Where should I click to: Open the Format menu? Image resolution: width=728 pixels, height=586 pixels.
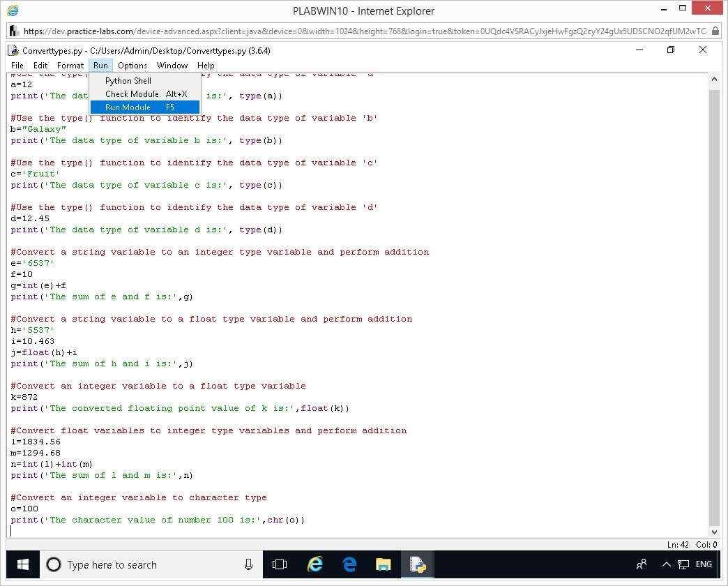(70, 66)
